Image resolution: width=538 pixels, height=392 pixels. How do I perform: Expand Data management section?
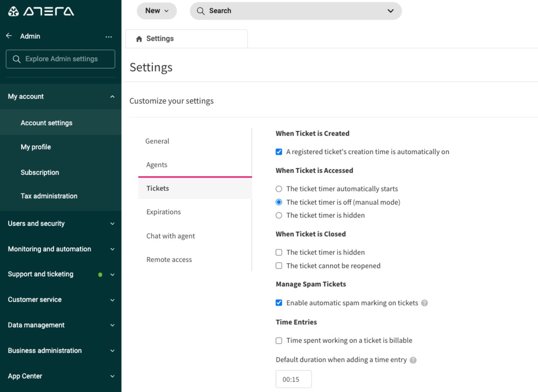[x=60, y=325]
